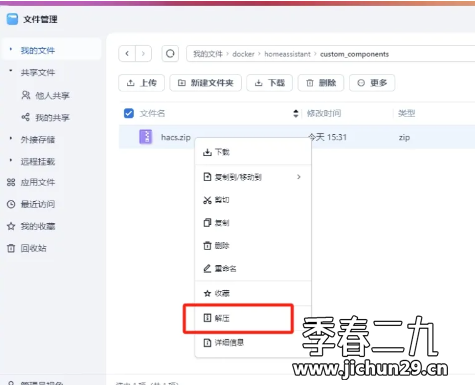
Task: Open the 更多 options button
Action: [x=372, y=83]
